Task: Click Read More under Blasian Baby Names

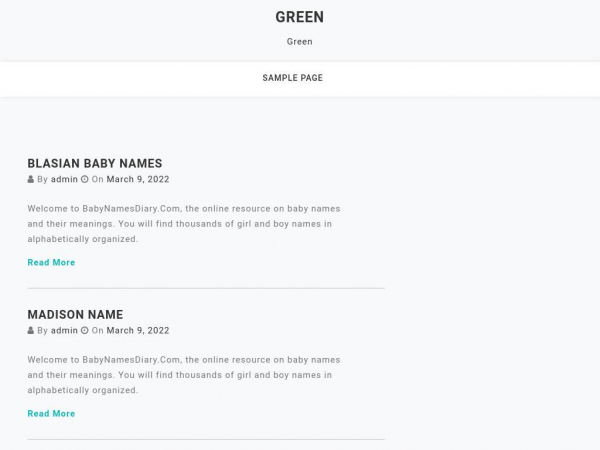Action: tap(51, 263)
